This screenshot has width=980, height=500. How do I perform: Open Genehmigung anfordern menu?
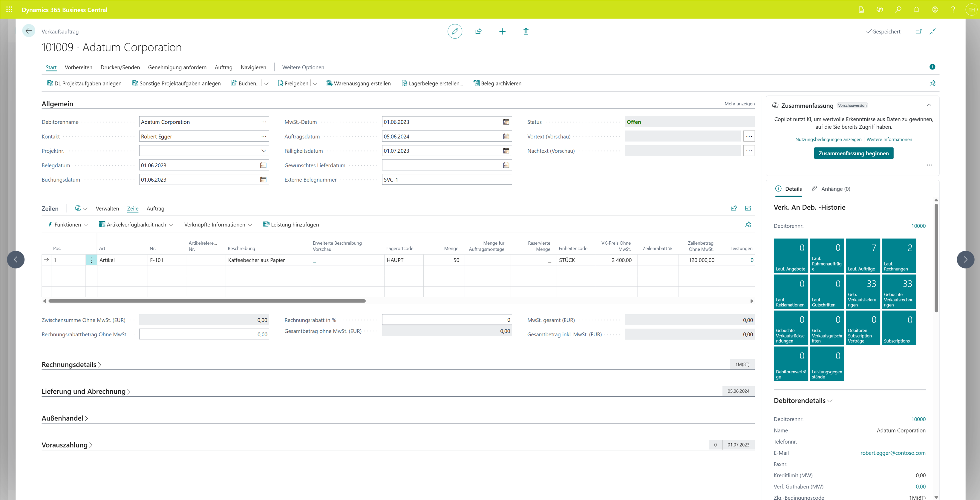tap(177, 67)
